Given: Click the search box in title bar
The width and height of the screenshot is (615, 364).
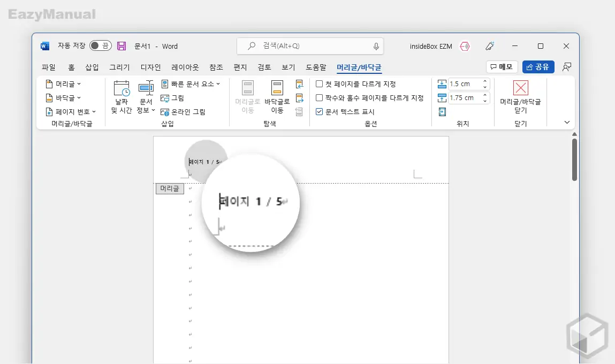Looking at the screenshot, I should click(310, 46).
